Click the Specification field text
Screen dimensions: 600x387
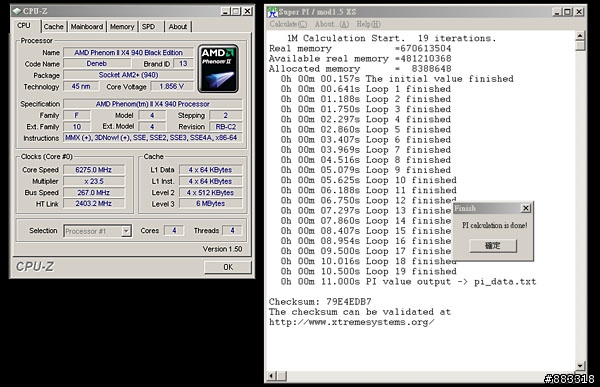pyautogui.click(x=153, y=104)
